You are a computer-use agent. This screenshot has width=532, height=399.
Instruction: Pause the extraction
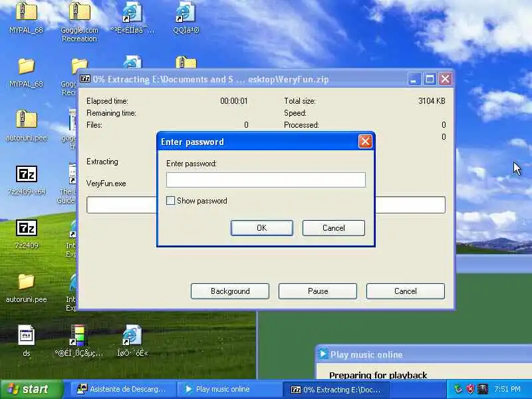coord(318,291)
